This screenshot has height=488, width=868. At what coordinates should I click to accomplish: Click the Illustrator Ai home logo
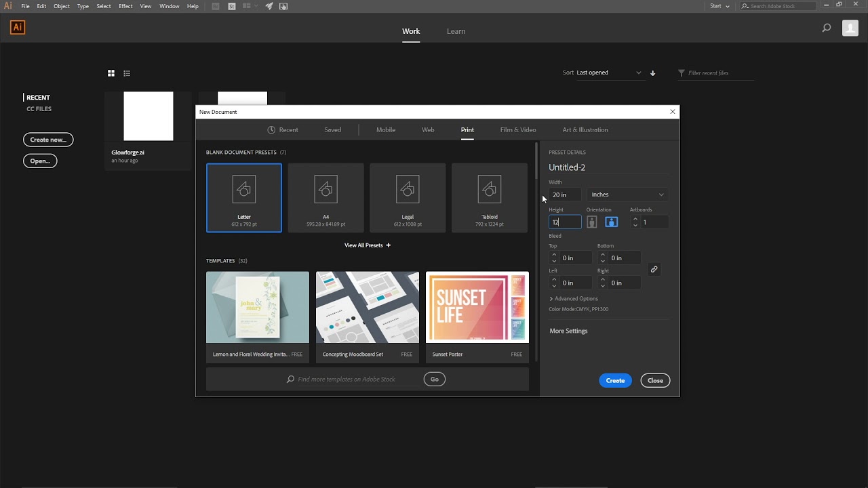pyautogui.click(x=18, y=28)
